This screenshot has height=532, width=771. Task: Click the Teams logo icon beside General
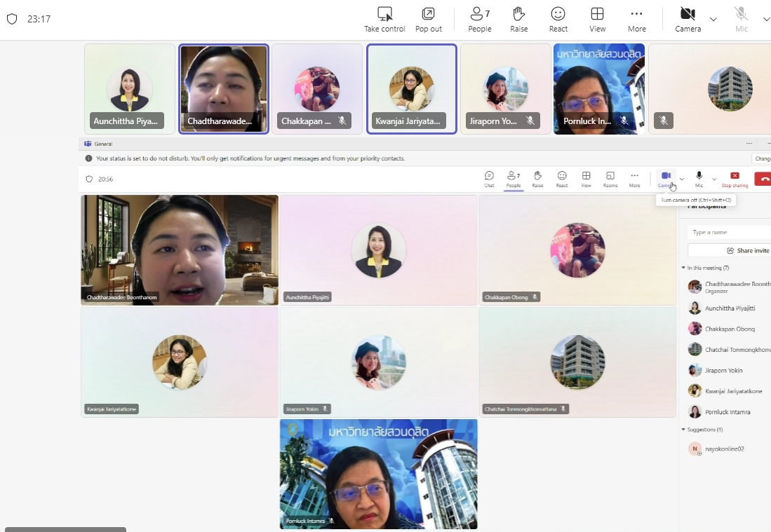[x=88, y=144]
